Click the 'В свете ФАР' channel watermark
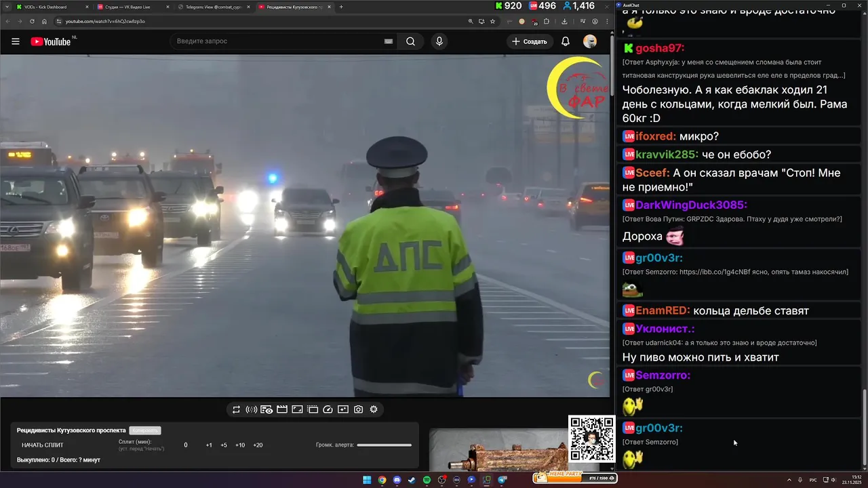Image resolution: width=868 pixels, height=488 pixels. point(577,88)
